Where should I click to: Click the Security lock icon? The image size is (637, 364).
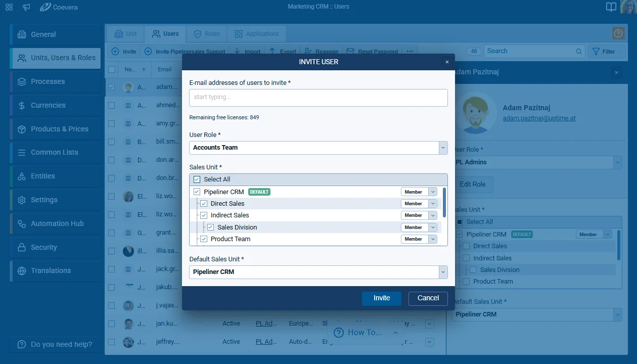coord(22,247)
